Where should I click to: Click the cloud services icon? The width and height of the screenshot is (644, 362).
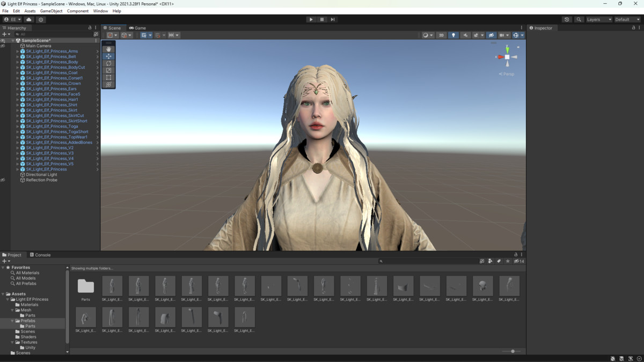(29, 19)
